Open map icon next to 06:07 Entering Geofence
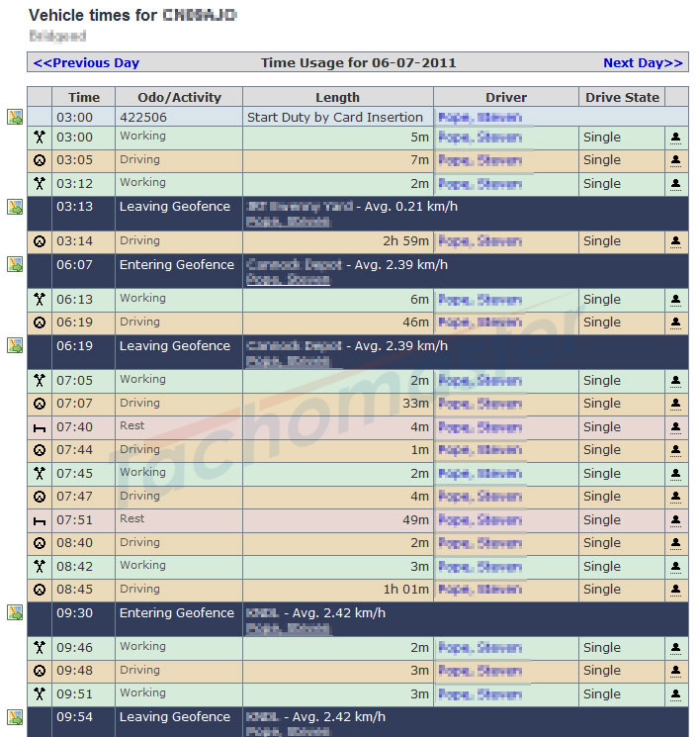The height and width of the screenshot is (737, 700). pyautogui.click(x=15, y=264)
